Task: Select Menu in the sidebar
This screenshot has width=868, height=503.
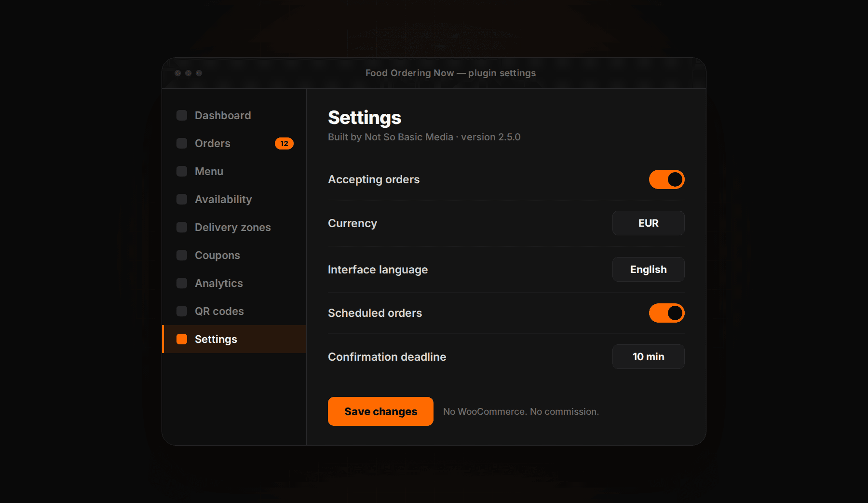Action: click(x=234, y=171)
